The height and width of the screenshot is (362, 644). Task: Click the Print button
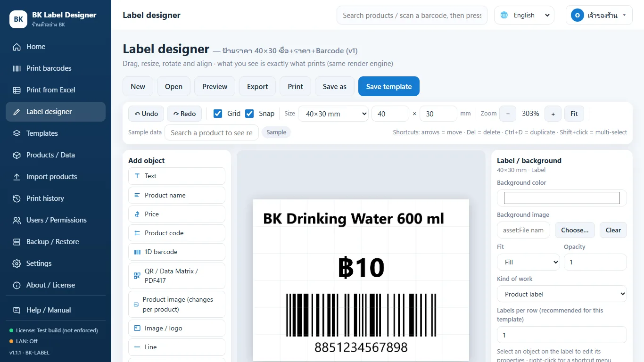pyautogui.click(x=296, y=86)
